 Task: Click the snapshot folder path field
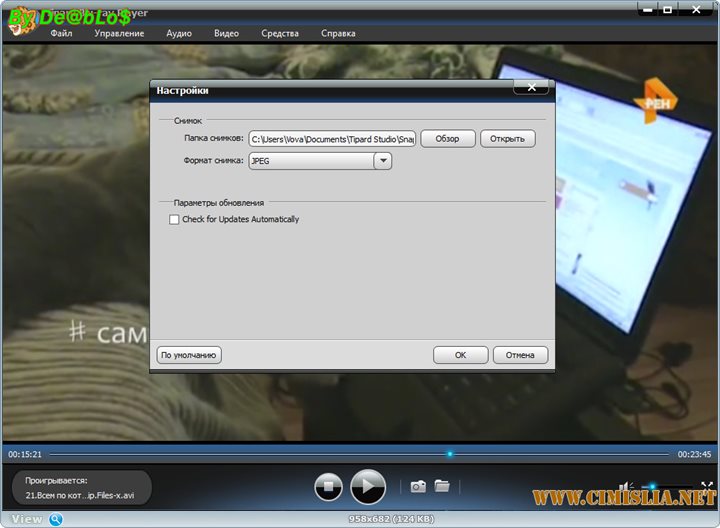click(332, 139)
